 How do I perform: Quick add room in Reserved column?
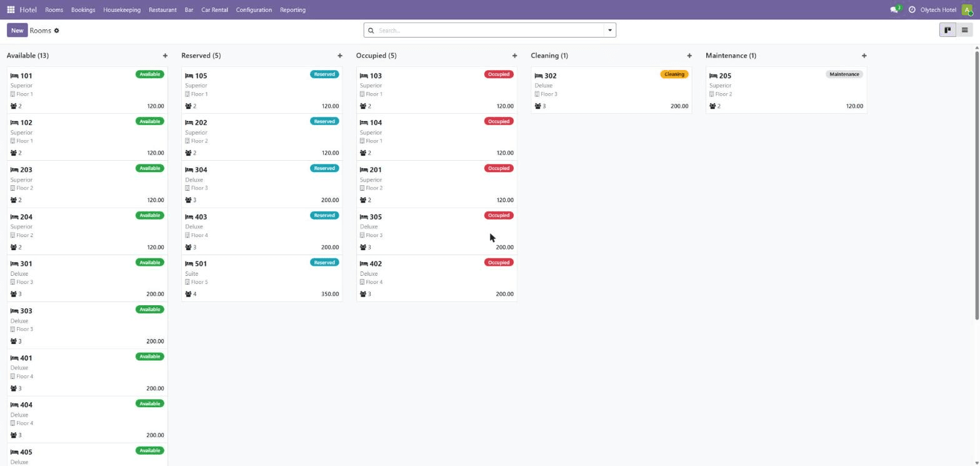(340, 56)
